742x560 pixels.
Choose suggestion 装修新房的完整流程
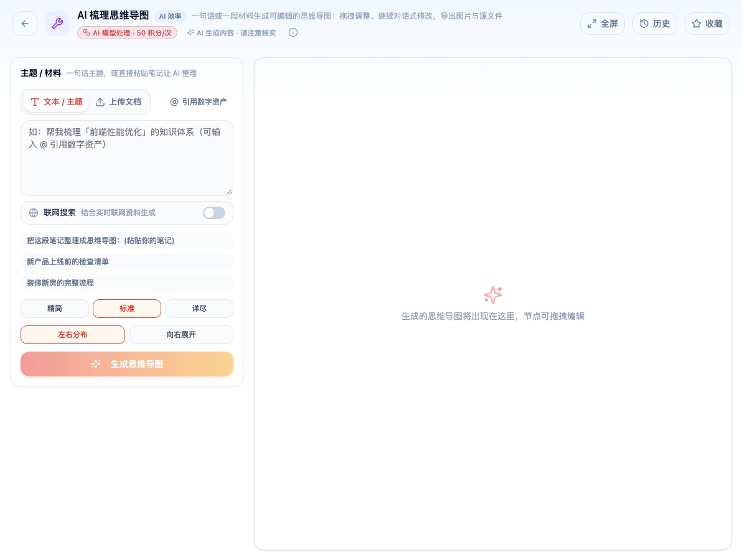point(127,283)
